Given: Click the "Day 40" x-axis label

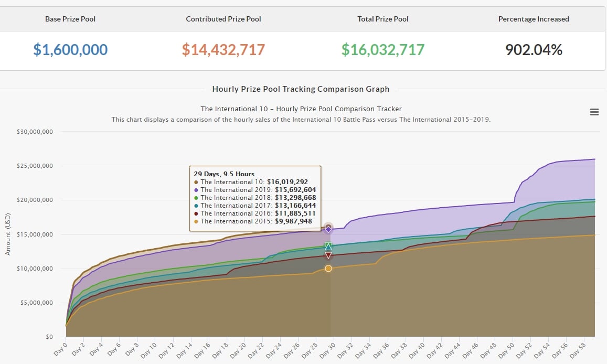Looking at the screenshot, I should (416, 350).
